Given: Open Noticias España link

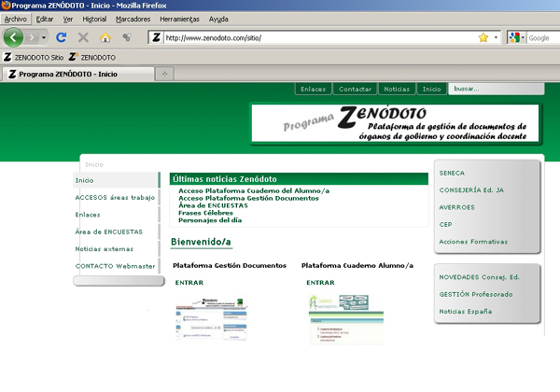Looking at the screenshot, I should [466, 312].
